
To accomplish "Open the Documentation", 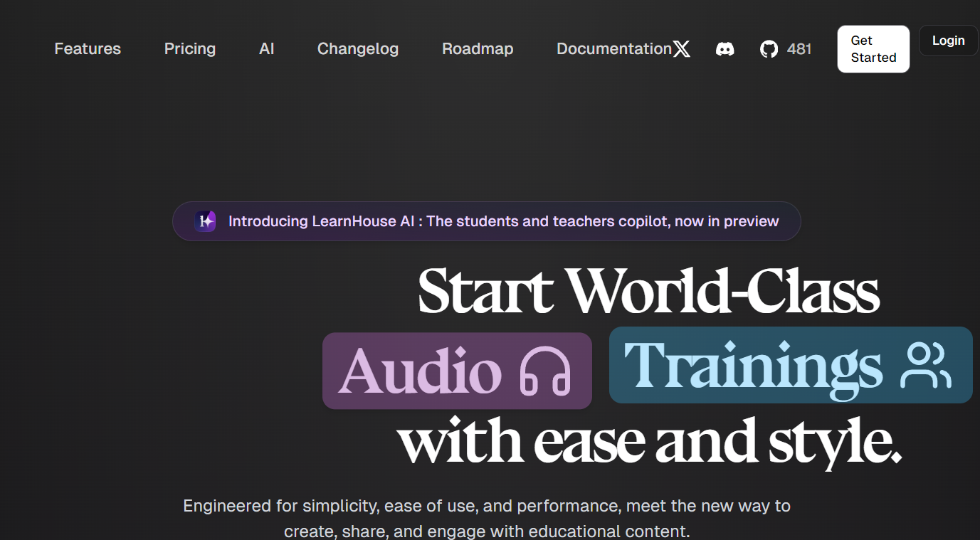I will (613, 48).
